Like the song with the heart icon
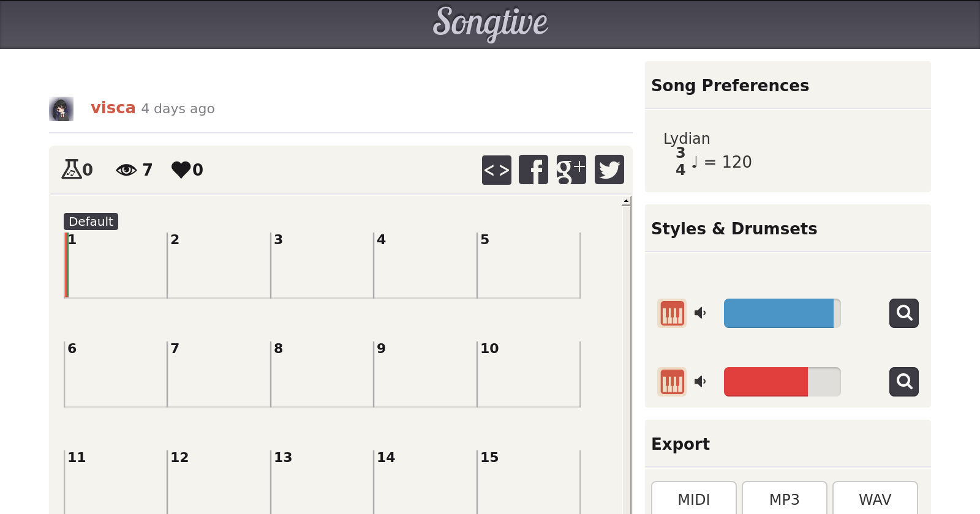The image size is (980, 514). (x=181, y=169)
